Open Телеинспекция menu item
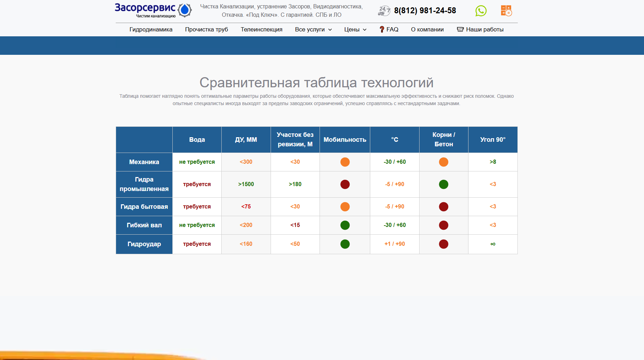The image size is (644, 360). [261, 29]
